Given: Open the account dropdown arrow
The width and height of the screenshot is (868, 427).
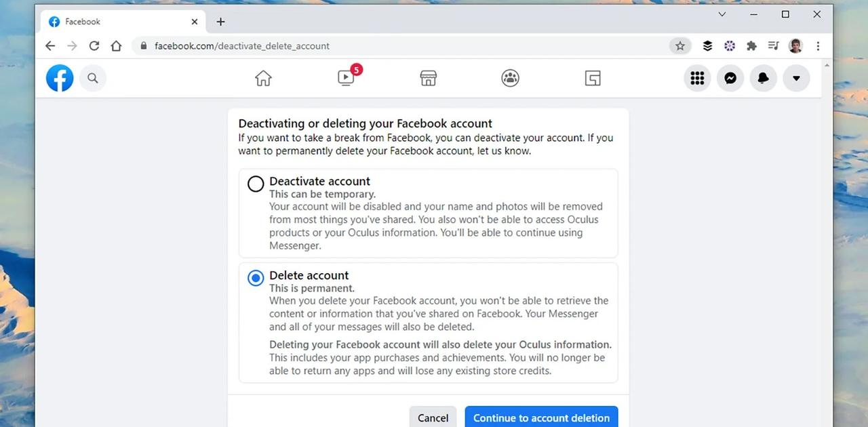Looking at the screenshot, I should point(796,78).
